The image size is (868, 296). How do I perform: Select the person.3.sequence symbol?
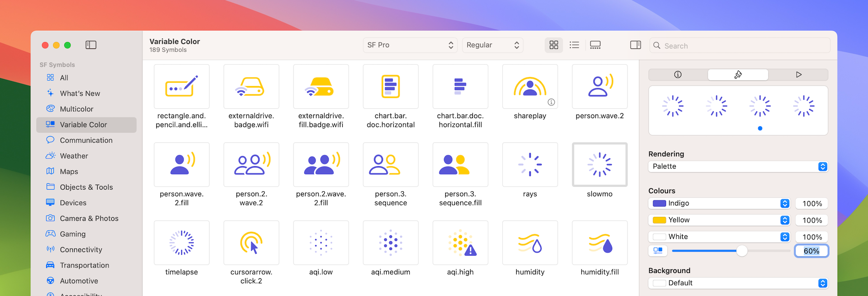point(391,164)
